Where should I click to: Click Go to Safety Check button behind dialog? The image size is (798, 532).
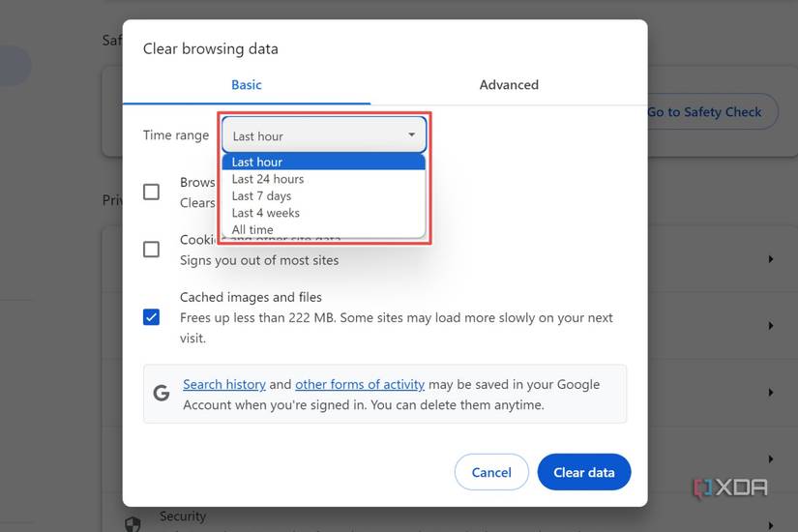[713, 112]
